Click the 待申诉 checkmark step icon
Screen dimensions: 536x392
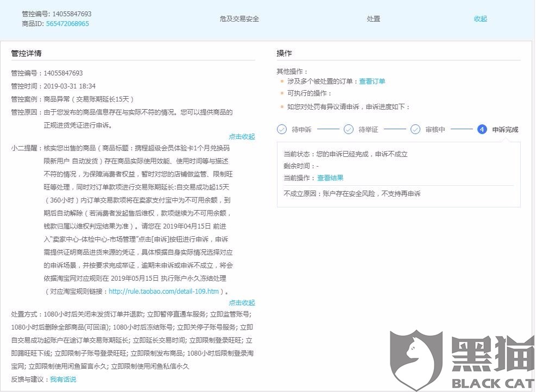click(x=281, y=129)
